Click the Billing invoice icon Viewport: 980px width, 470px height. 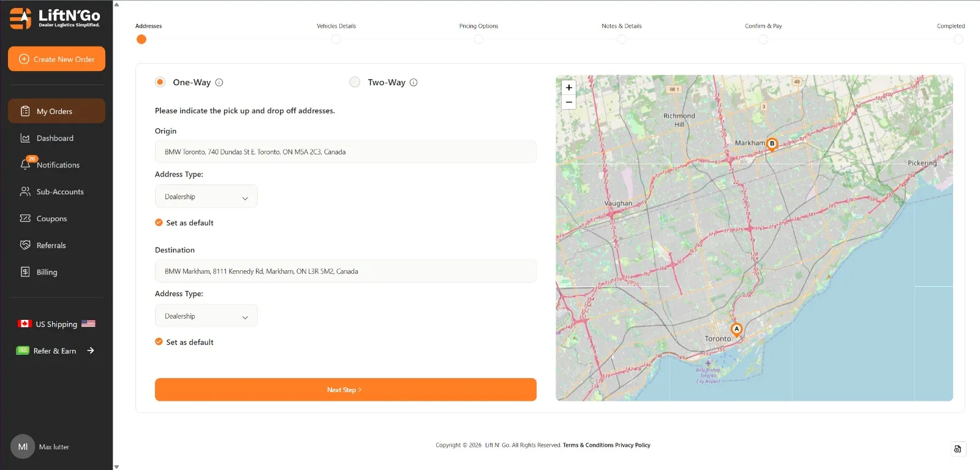point(25,272)
